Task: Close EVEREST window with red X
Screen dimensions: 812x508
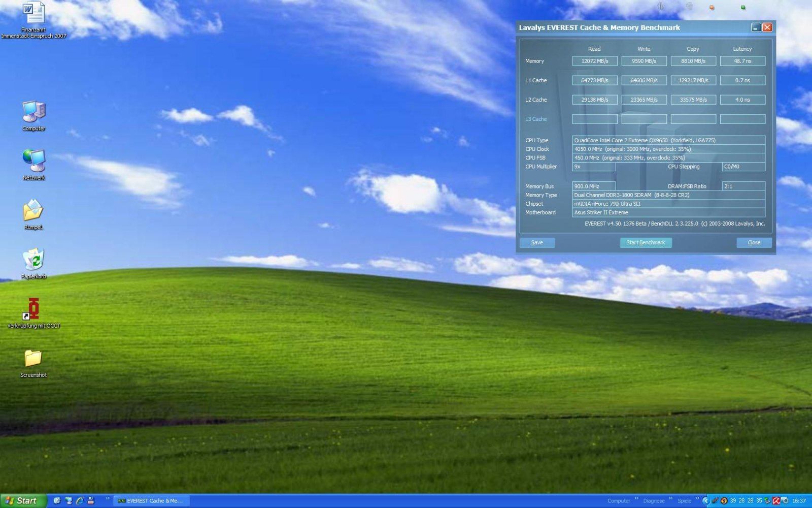Action: pos(767,27)
